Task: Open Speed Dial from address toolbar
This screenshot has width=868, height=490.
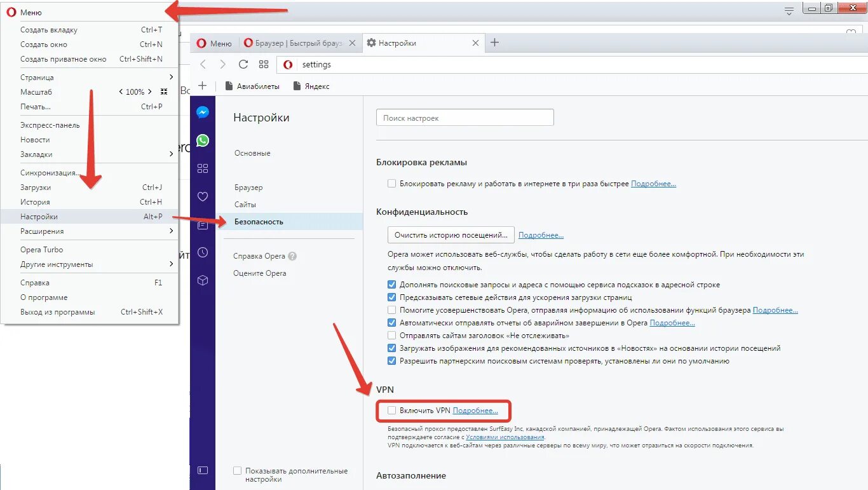Action: click(x=264, y=64)
